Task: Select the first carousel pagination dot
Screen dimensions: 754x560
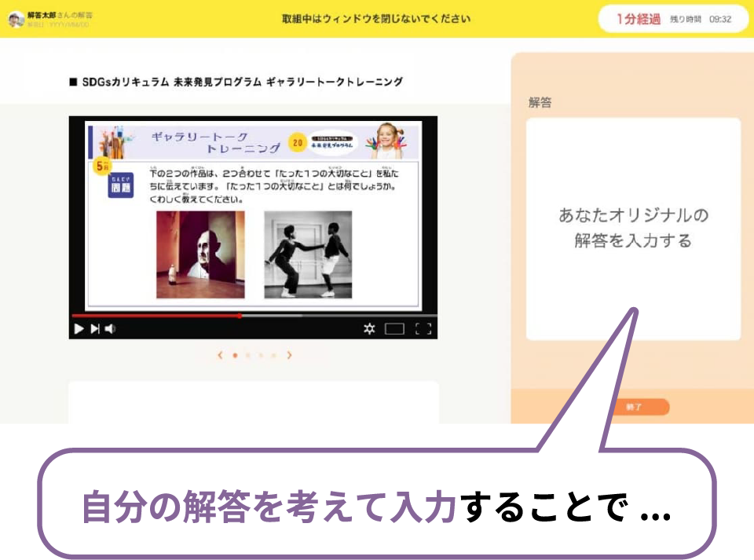Action: pos(235,355)
